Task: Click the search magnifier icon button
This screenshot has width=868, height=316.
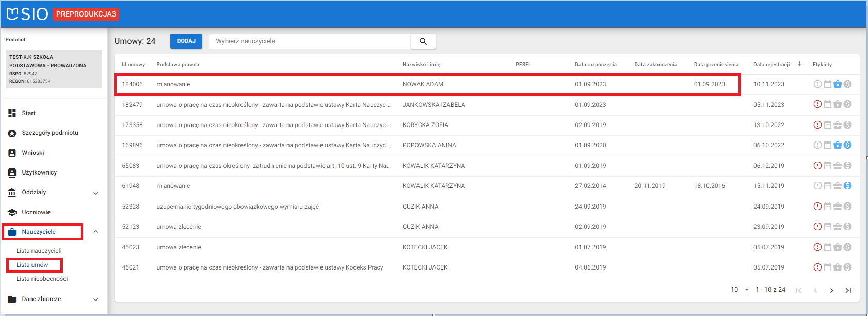Action: (x=423, y=41)
